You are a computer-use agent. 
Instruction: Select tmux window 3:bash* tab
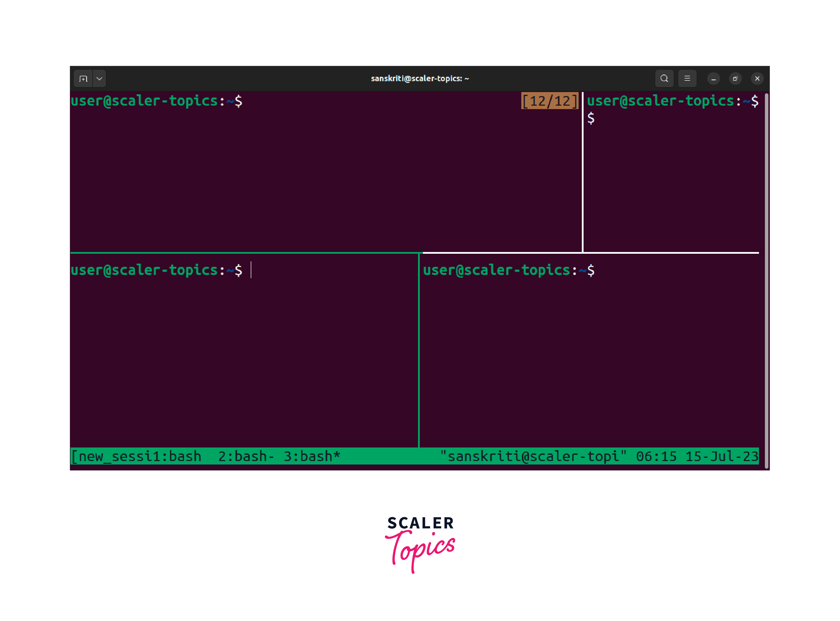coord(312,456)
